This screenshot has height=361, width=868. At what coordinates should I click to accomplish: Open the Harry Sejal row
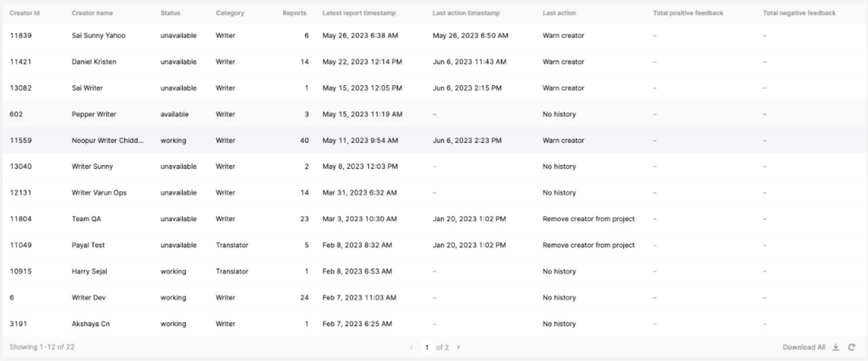(x=434, y=271)
